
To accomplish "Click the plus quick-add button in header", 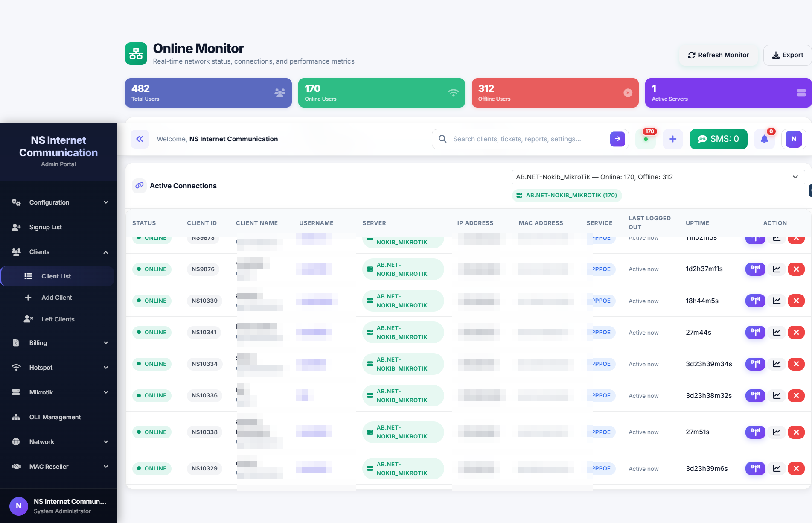I will coord(673,139).
